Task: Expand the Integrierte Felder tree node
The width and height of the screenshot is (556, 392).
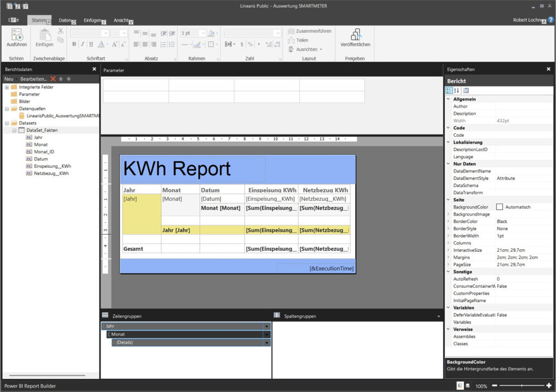Action: tap(7, 87)
